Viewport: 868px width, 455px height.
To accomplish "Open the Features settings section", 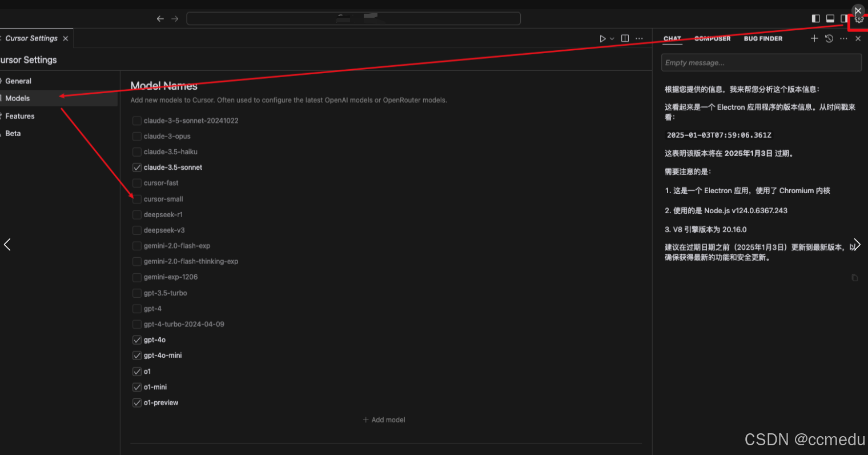I will pyautogui.click(x=20, y=116).
